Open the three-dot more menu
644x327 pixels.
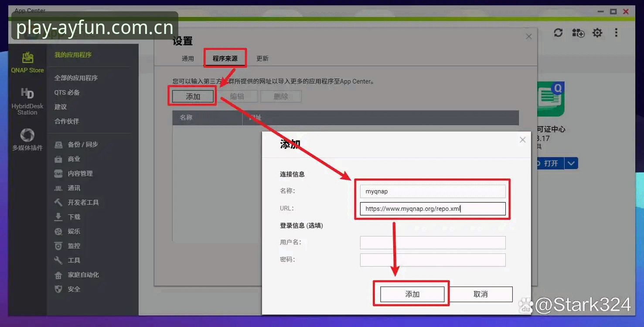point(616,33)
